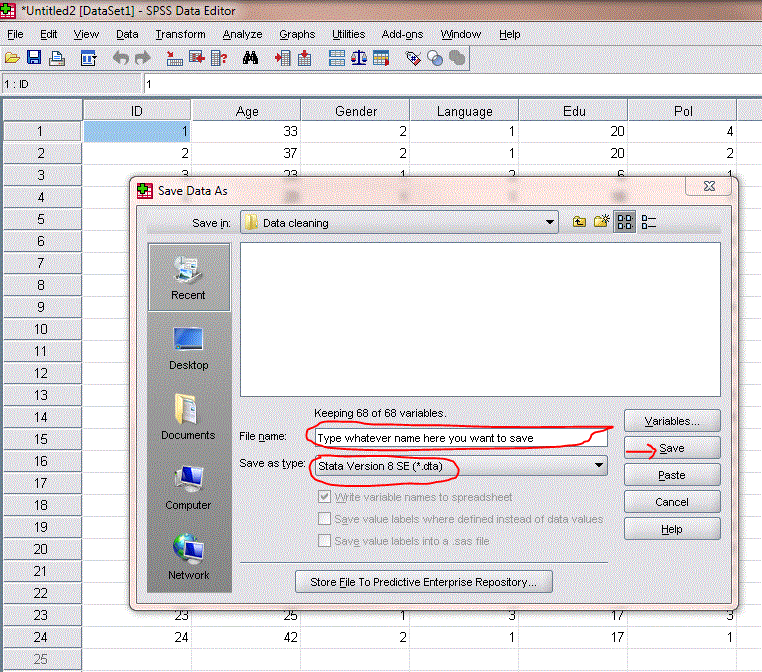Click the Age column header

click(246, 111)
